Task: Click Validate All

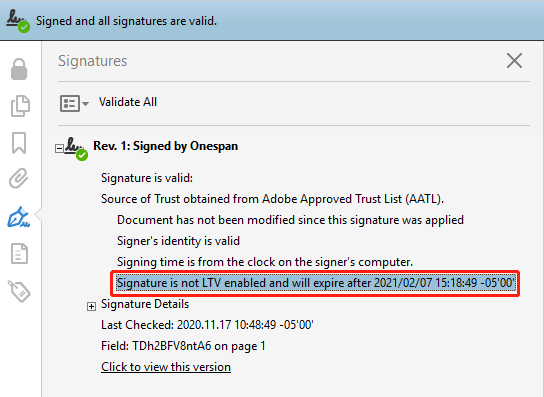Action: coord(128,102)
